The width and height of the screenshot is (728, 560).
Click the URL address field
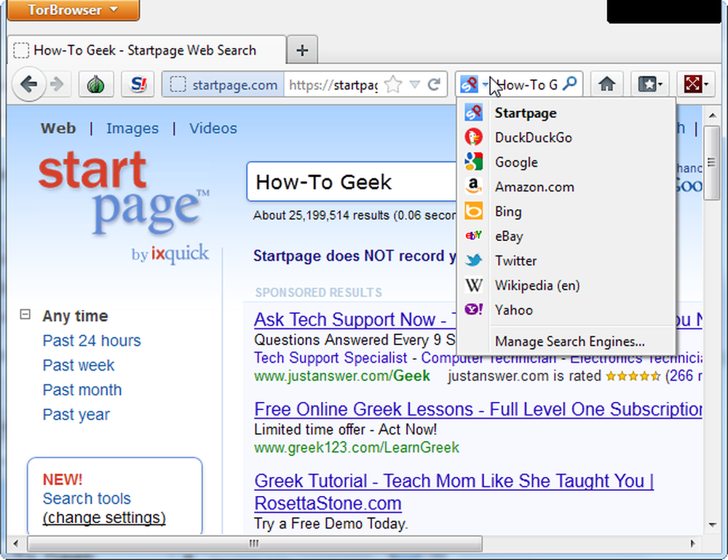click(x=333, y=84)
